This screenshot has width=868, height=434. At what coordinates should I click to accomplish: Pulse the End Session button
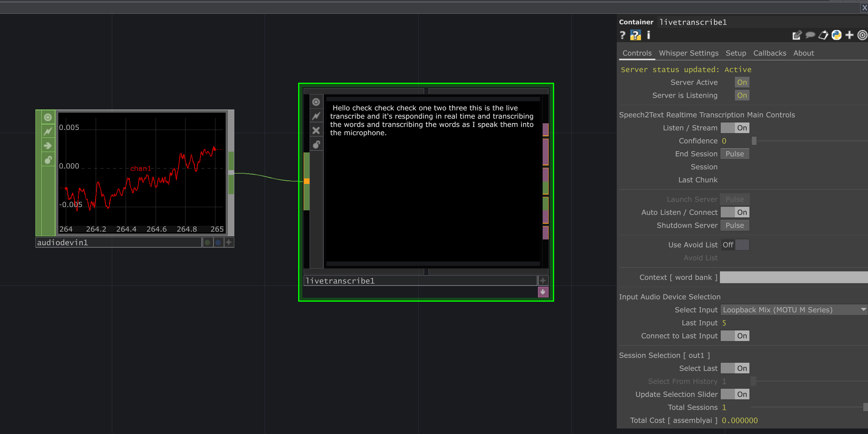click(x=735, y=154)
